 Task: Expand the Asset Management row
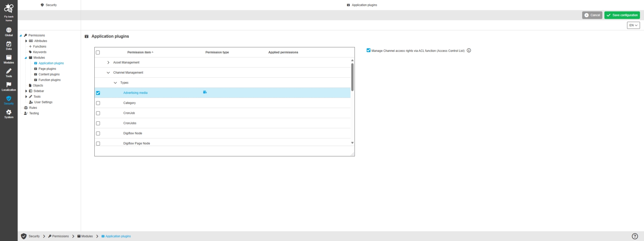tap(108, 62)
